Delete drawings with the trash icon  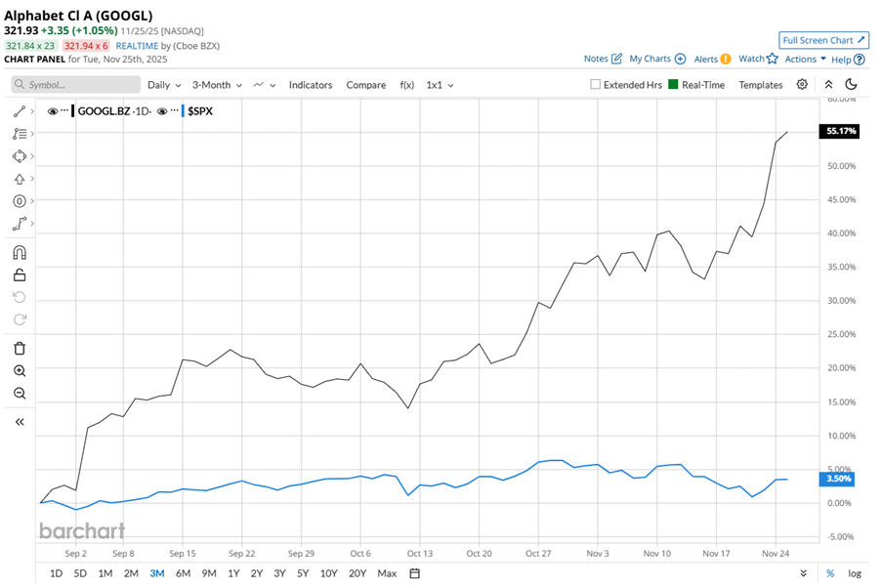(20, 349)
